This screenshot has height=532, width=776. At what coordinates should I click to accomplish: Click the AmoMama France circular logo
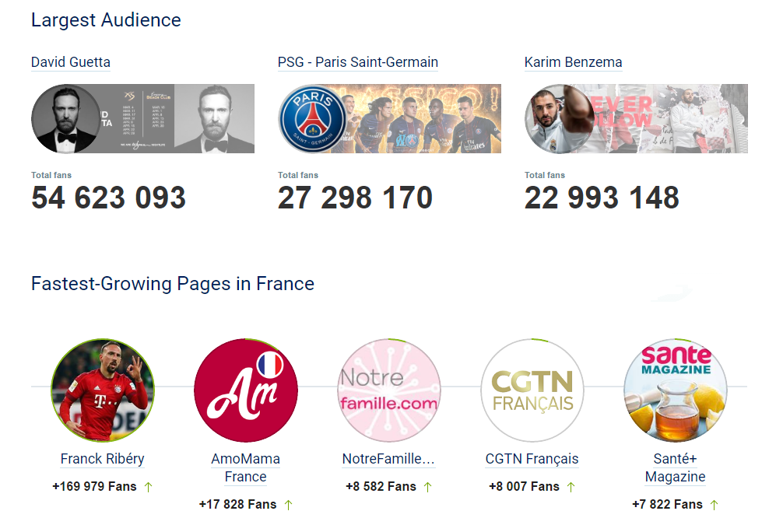tap(245, 390)
